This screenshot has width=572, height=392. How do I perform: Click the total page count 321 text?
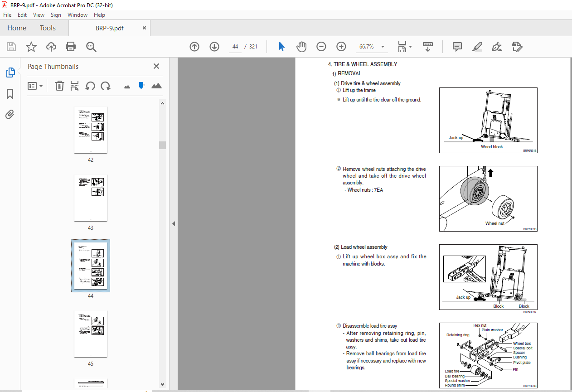pyautogui.click(x=253, y=47)
